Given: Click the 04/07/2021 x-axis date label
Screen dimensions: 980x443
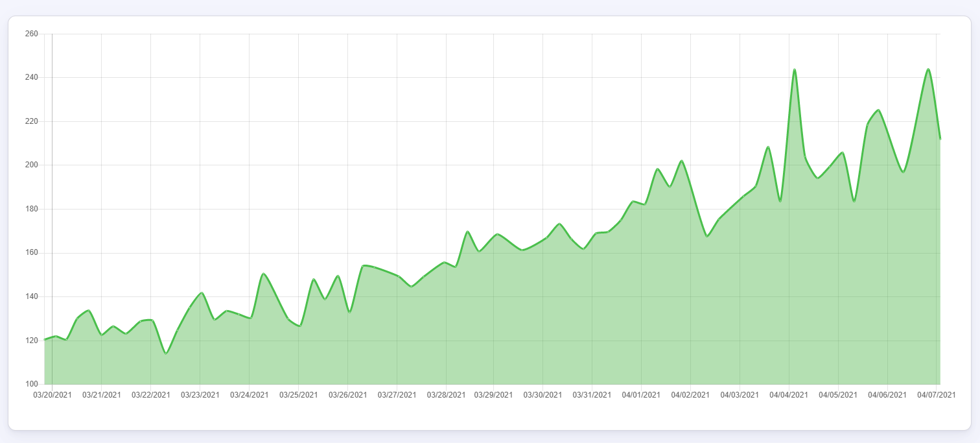Looking at the screenshot, I should point(937,394).
